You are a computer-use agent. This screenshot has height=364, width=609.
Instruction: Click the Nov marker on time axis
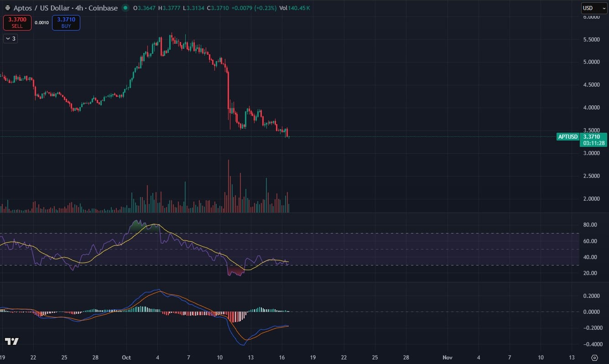tap(448, 357)
